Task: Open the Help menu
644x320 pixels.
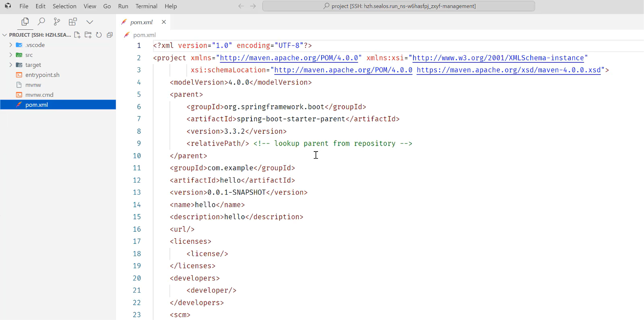Action: (x=170, y=6)
